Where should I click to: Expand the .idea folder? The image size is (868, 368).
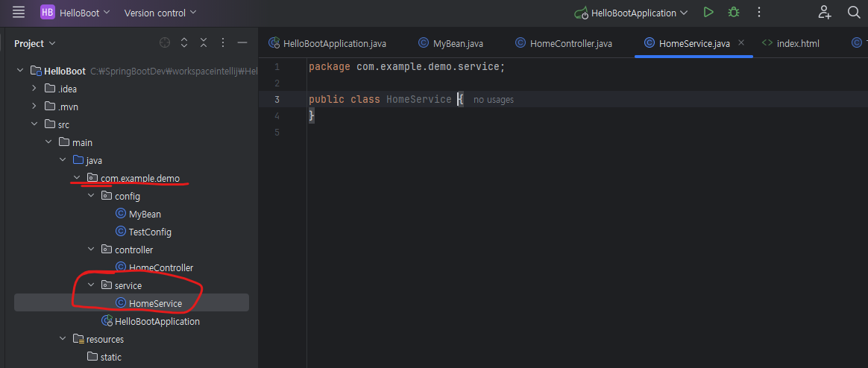[34, 89]
